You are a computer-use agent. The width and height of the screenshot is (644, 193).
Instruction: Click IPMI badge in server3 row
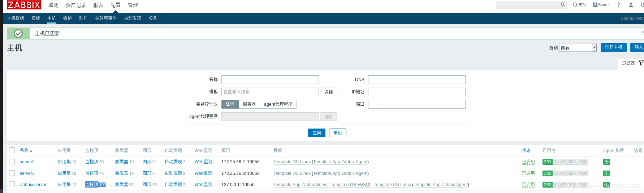tap(582, 173)
